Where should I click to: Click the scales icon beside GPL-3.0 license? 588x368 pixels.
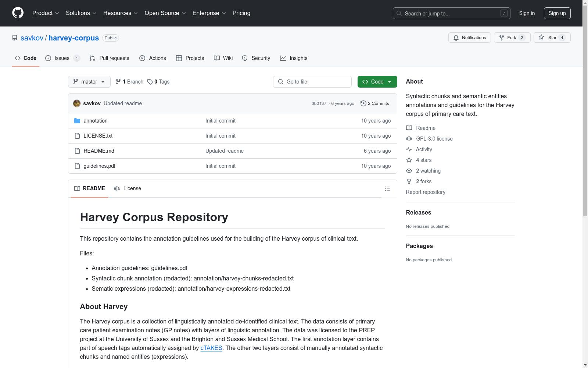pyautogui.click(x=409, y=139)
